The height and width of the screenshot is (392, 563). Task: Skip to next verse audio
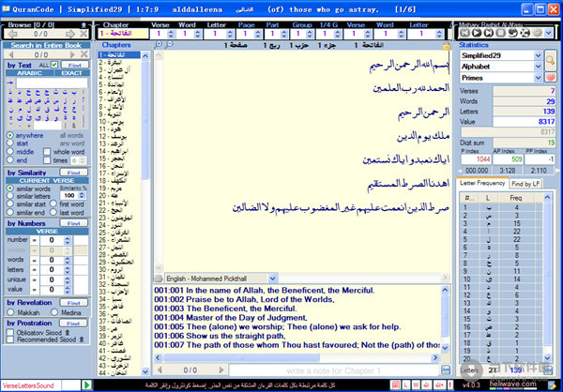[489, 33]
